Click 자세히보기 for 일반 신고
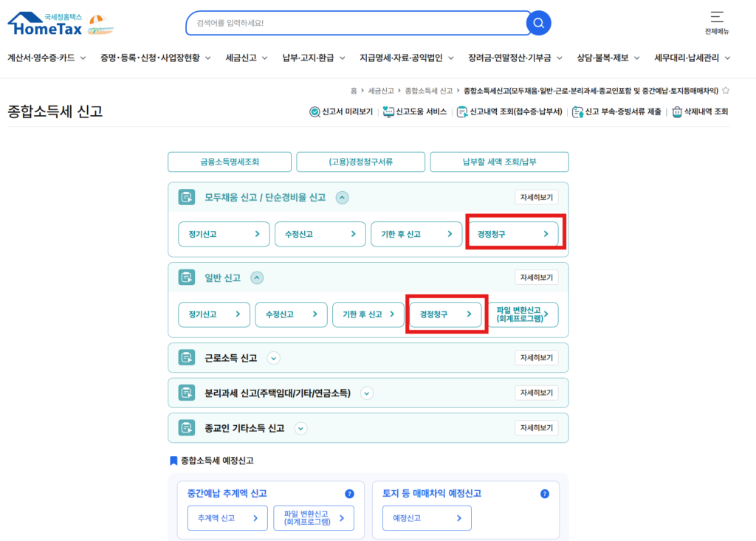Viewport: 756px width, 541px height. coord(537,278)
